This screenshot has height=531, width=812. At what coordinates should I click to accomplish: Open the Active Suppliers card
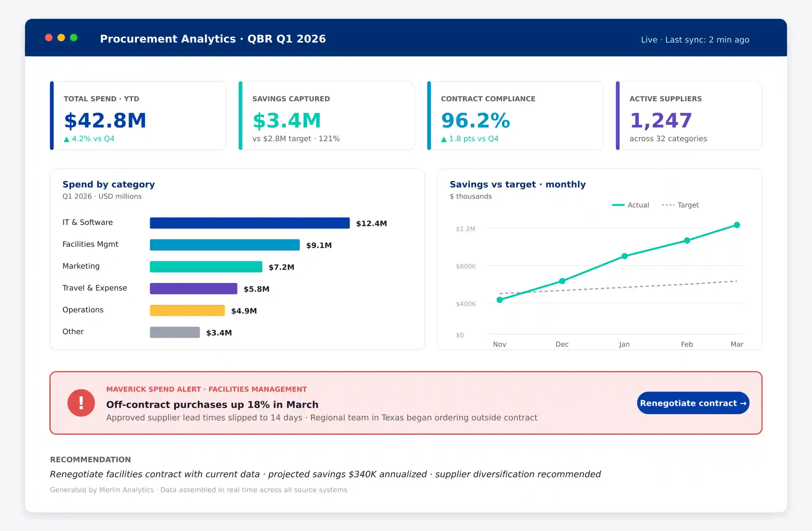coord(689,116)
